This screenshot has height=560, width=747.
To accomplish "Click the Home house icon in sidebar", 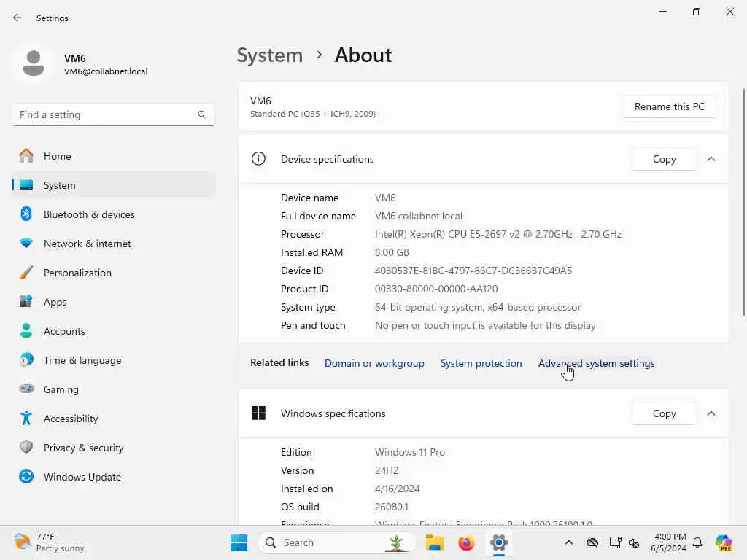I will pos(26,156).
